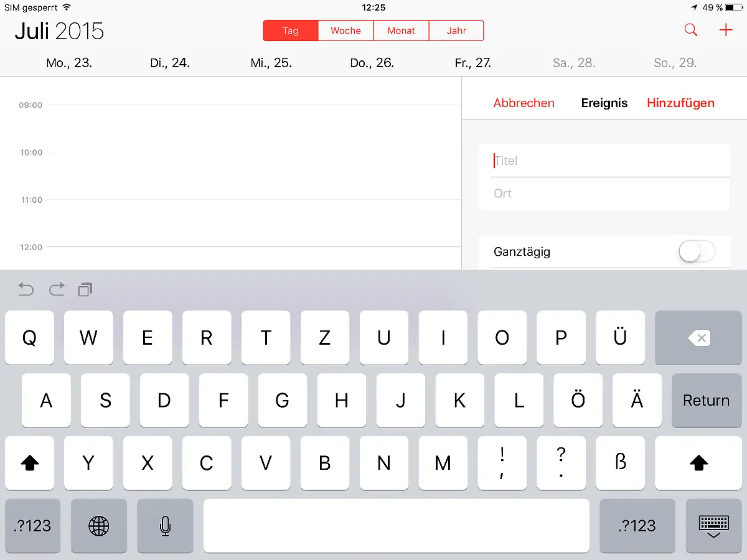Tap the search magnifier icon

point(691,29)
